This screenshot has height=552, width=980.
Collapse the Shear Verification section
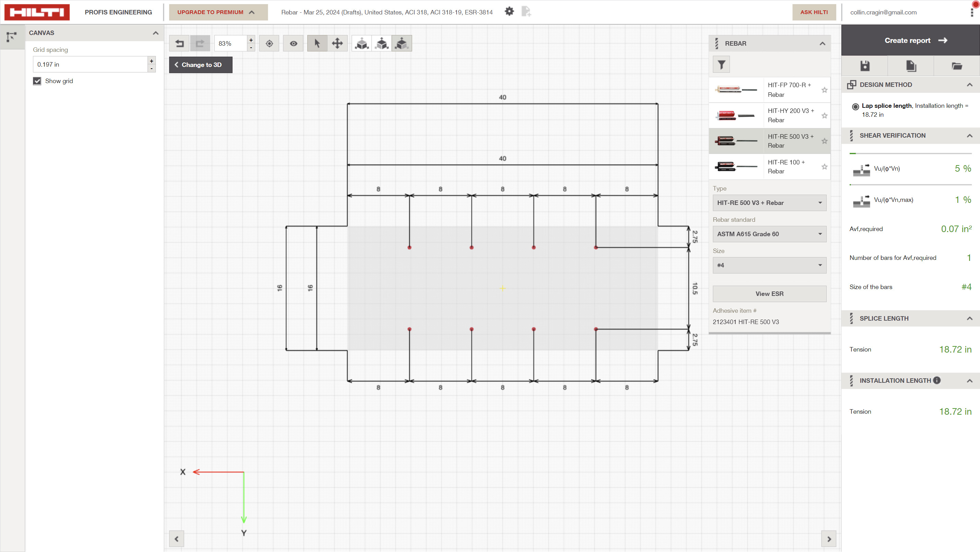tap(969, 136)
